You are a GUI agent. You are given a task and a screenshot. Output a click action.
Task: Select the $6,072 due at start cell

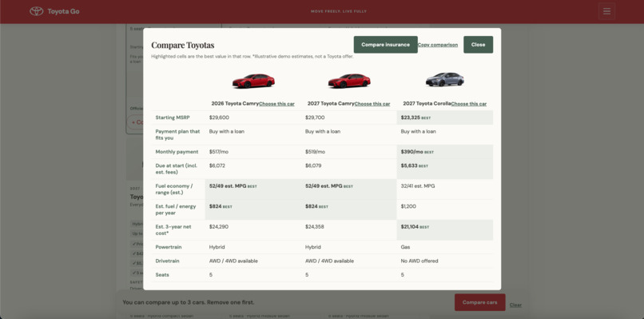pyautogui.click(x=253, y=169)
